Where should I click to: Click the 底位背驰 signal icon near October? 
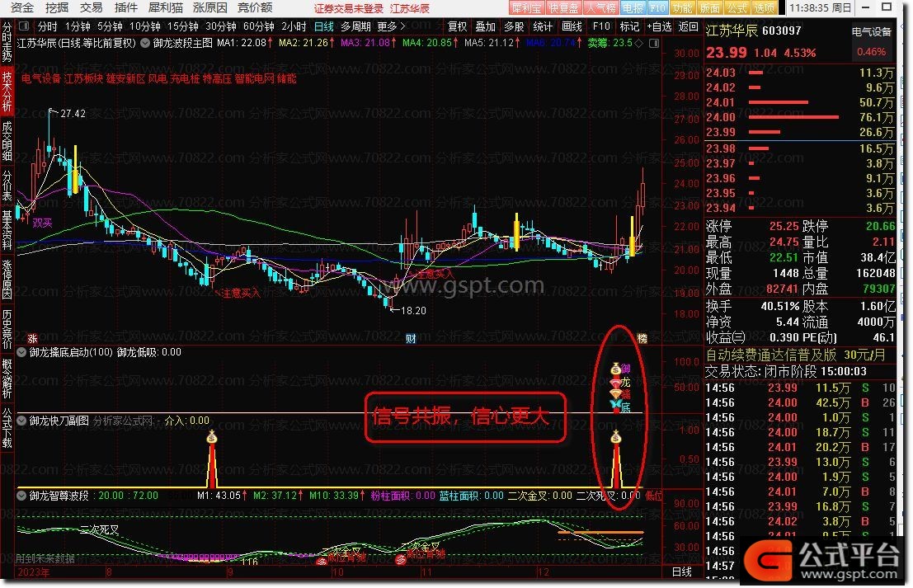[x=322, y=562]
